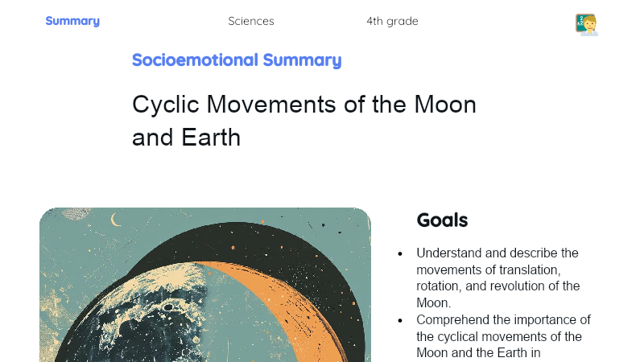Click the 'Comprehend the importance of' goal line
The width and height of the screenshot is (644, 362).
(x=504, y=319)
